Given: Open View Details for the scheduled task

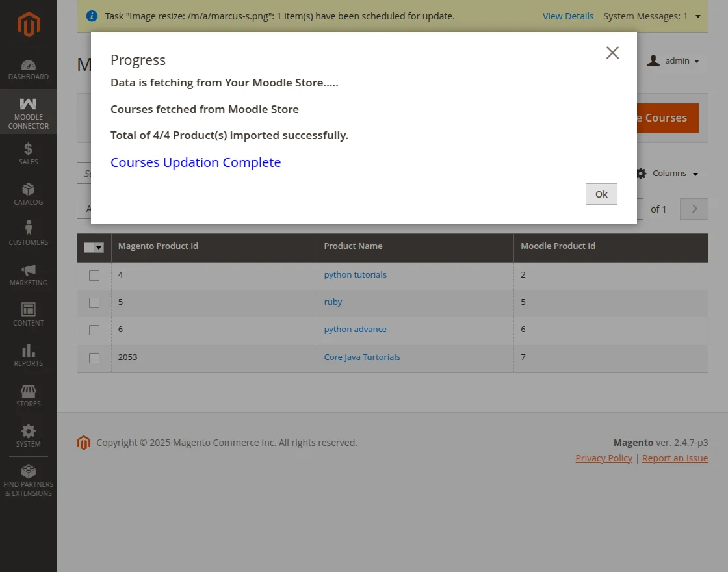Looking at the screenshot, I should pyautogui.click(x=568, y=16).
